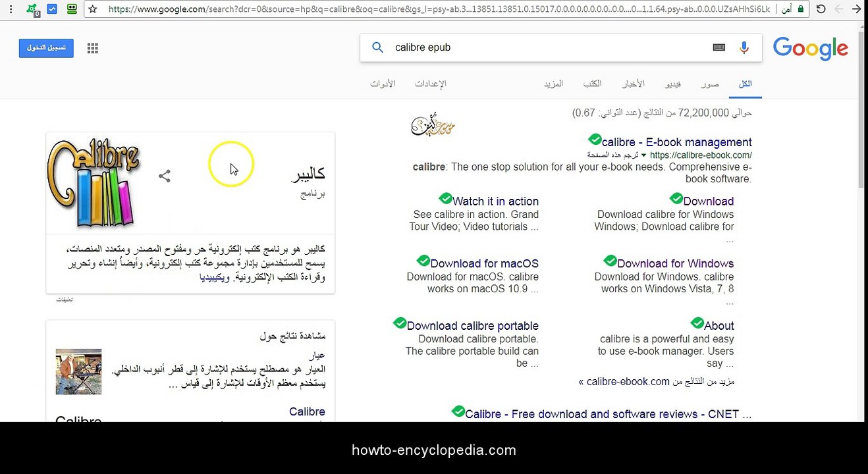Open the 'الإعدادات' (Settings) menu
This screenshot has height=474, width=868.
click(431, 84)
